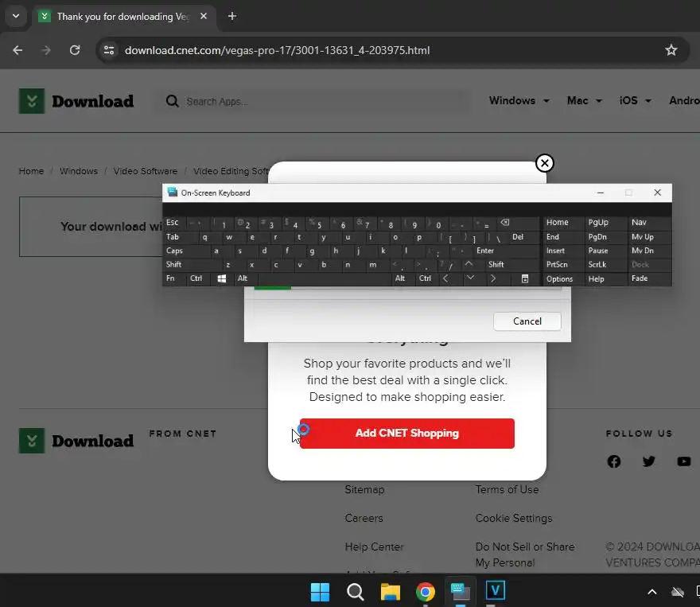Expand the Mac menu dropdown
The image size is (700, 607).
coord(585,101)
